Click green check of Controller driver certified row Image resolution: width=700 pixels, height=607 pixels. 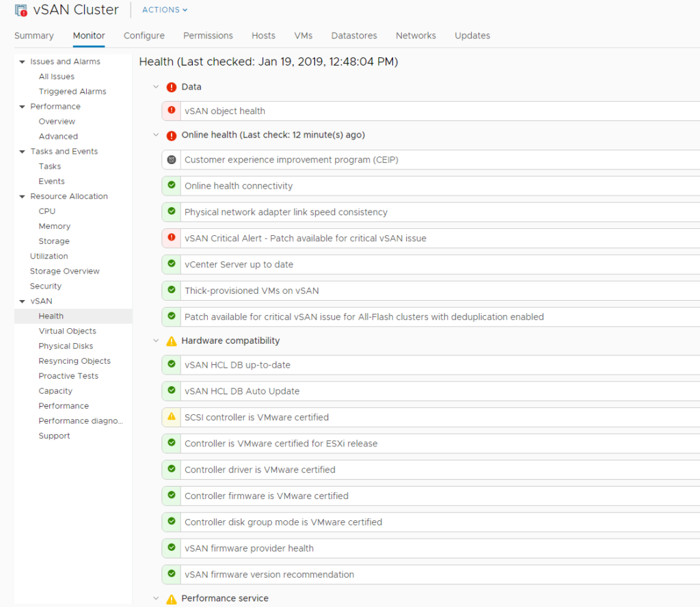coord(172,469)
